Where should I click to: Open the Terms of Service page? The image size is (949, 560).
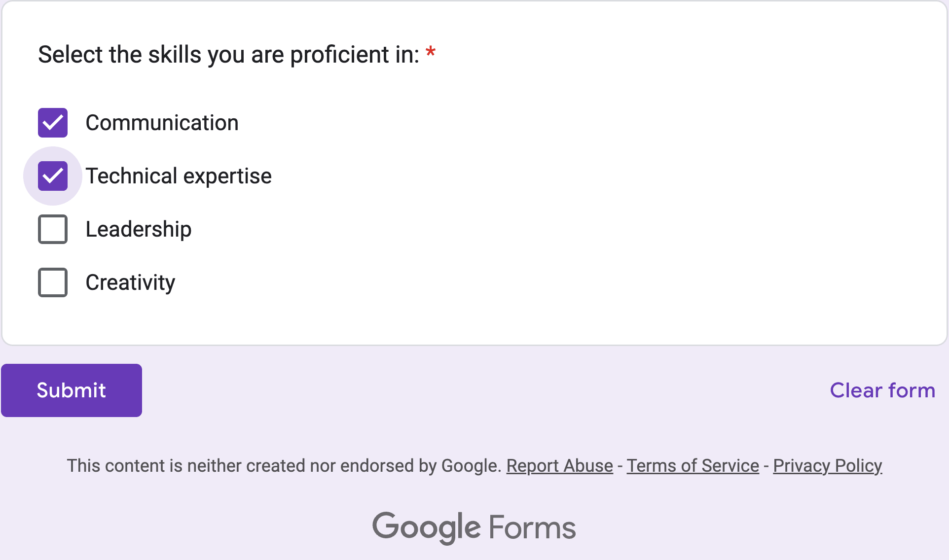(693, 465)
